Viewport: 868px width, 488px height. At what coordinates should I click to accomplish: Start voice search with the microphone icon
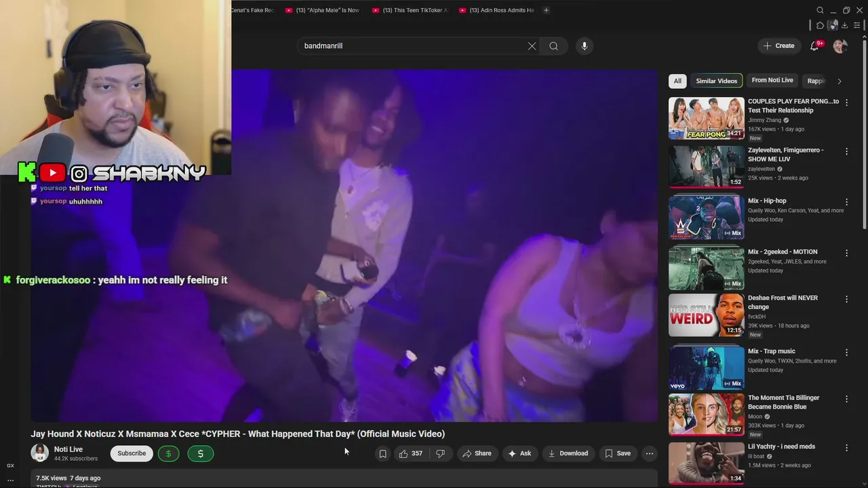[x=585, y=46]
